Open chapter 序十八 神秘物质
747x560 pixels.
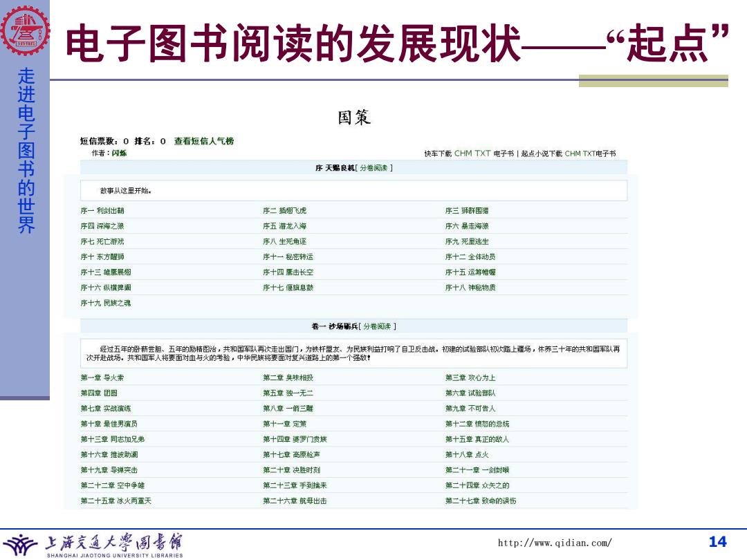click(470, 288)
